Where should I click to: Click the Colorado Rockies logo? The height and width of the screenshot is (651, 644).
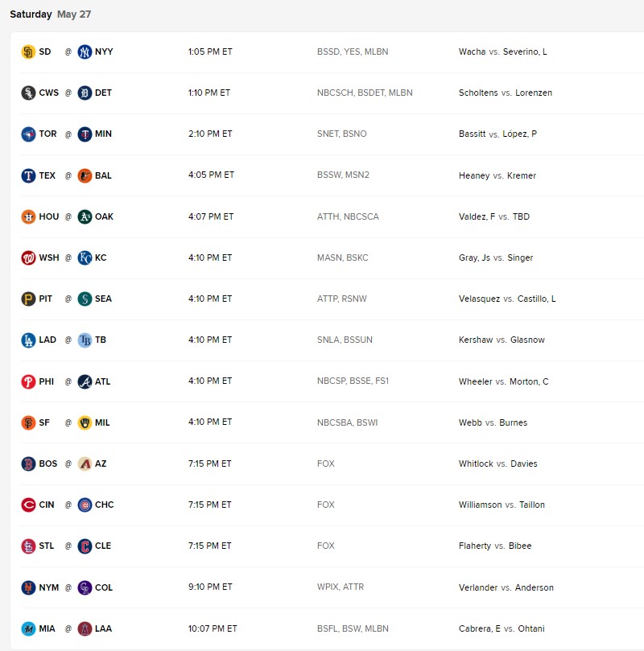pos(84,587)
